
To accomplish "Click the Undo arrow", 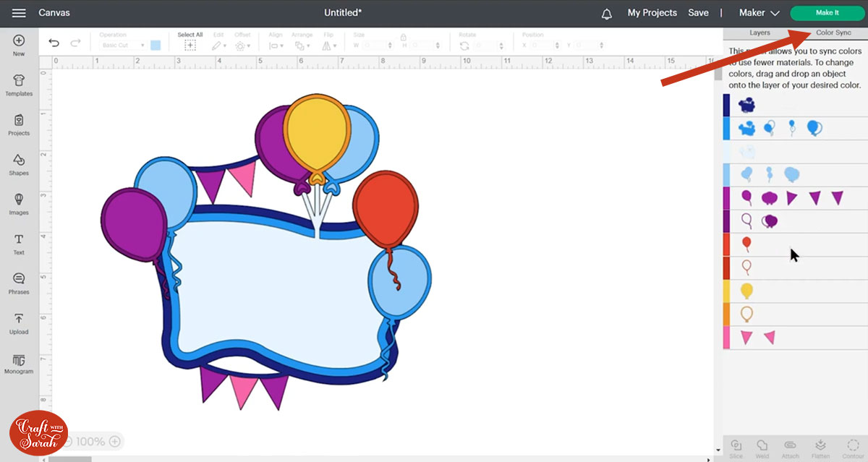I will [x=54, y=43].
